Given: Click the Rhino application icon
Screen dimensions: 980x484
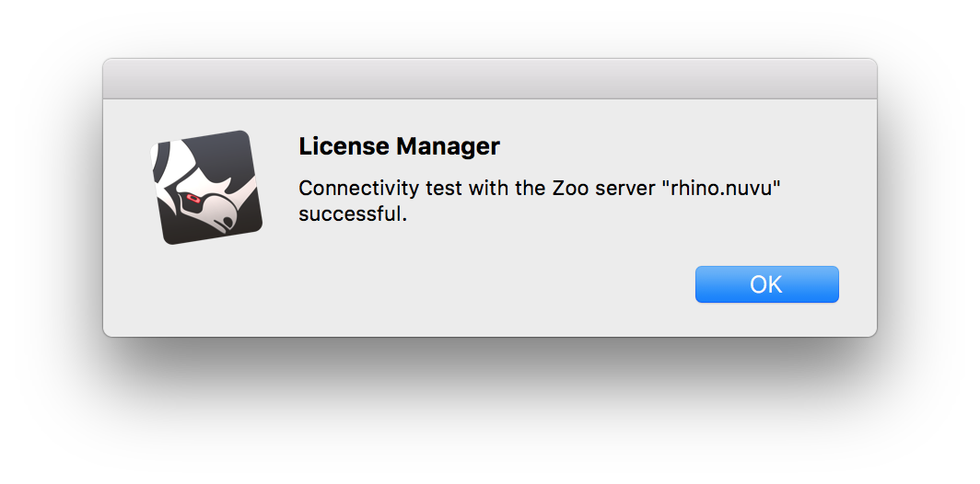Looking at the screenshot, I should pos(206,188).
